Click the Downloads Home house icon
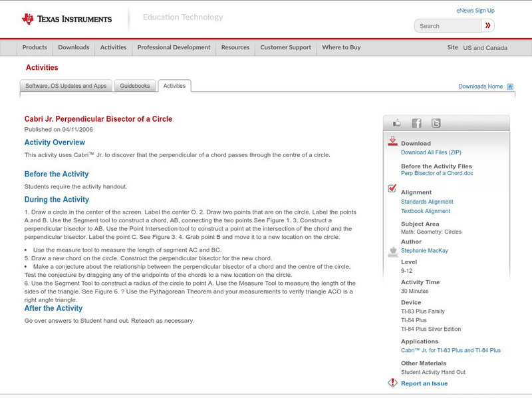The height and width of the screenshot is (398, 532). pyautogui.click(x=510, y=87)
